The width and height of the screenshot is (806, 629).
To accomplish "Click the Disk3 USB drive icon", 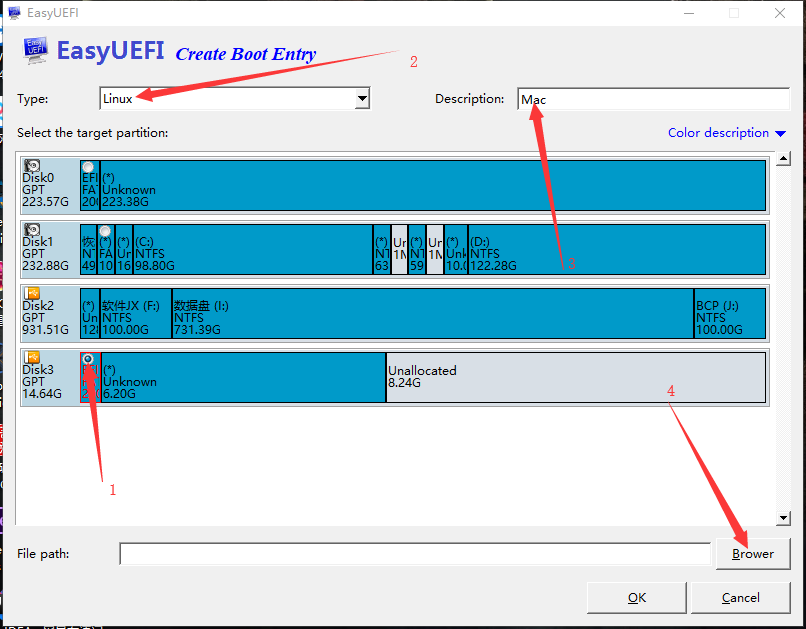I will tap(32, 357).
